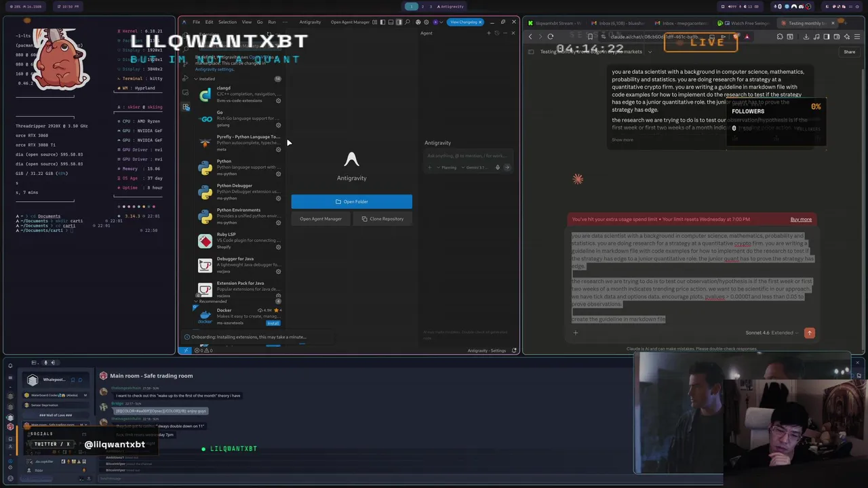Click manage gear for Python Debugger extension

click(x=278, y=198)
